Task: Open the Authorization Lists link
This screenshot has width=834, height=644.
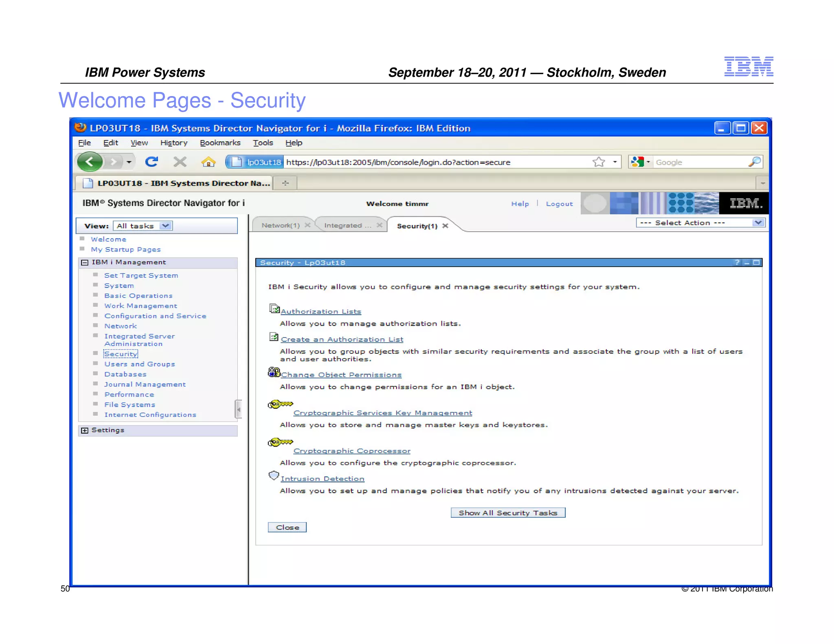Action: point(321,311)
